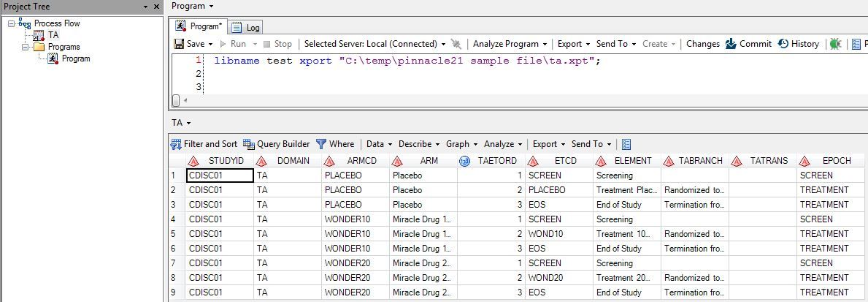Open History via the clock icon

point(784,44)
